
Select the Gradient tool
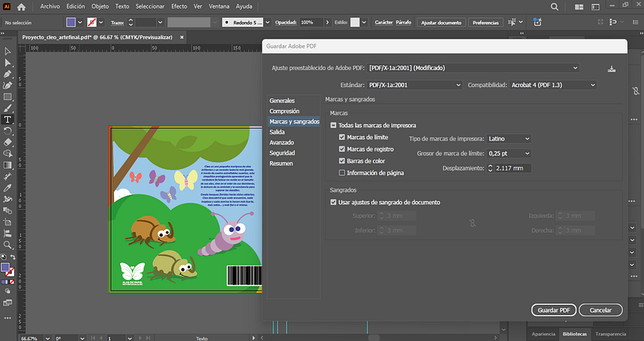tap(7, 165)
